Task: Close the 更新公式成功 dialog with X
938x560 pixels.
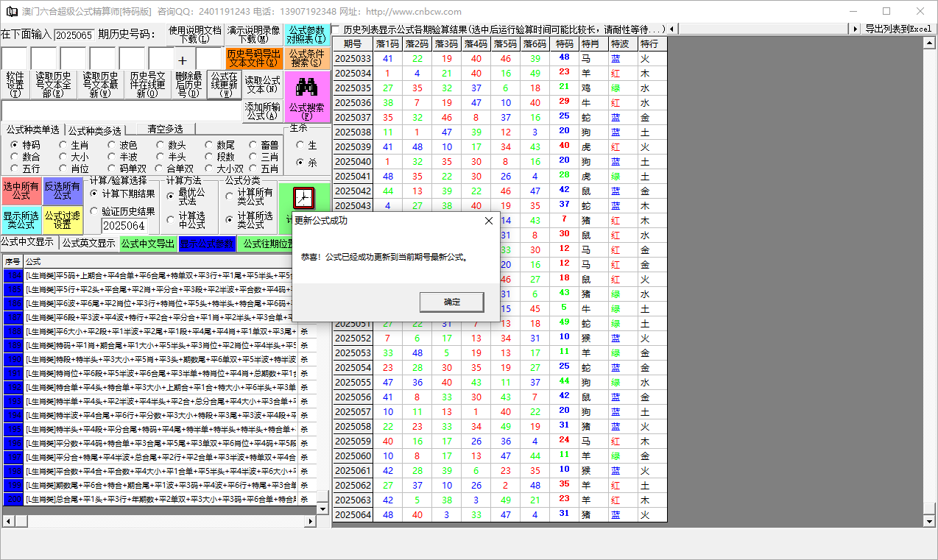Action: coord(489,221)
